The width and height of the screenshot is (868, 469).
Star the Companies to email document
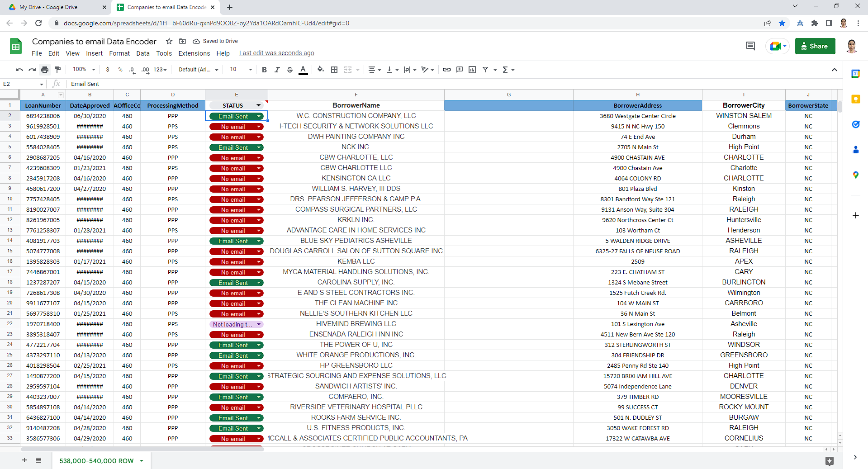point(169,41)
